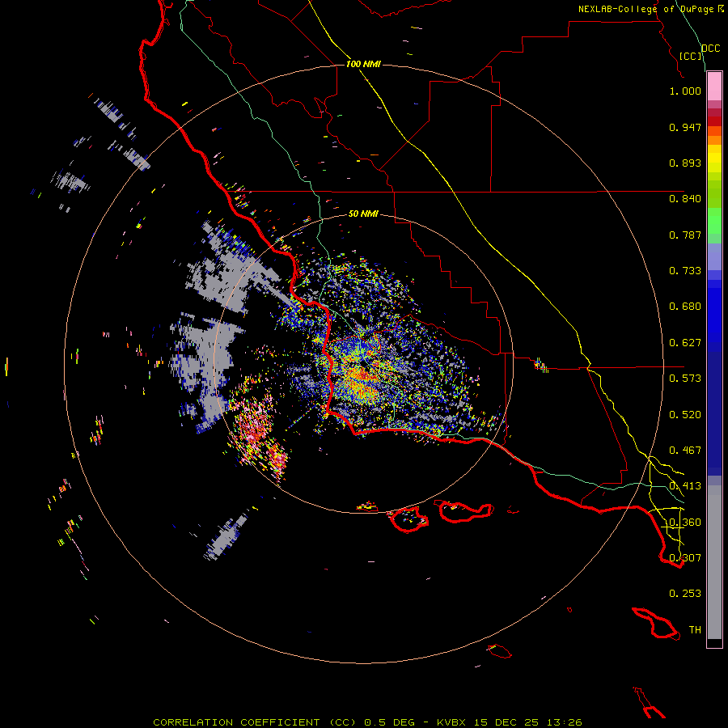
Task: Click the 100 NMI range ring label
Action: [363, 64]
